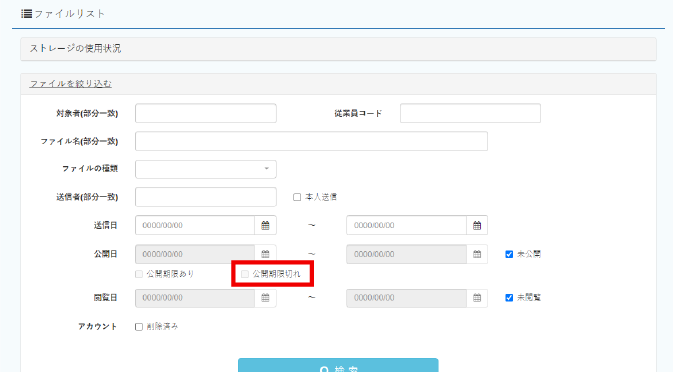Open the ファイルの種類 dropdown
The height and width of the screenshot is (373, 673).
tap(206, 169)
